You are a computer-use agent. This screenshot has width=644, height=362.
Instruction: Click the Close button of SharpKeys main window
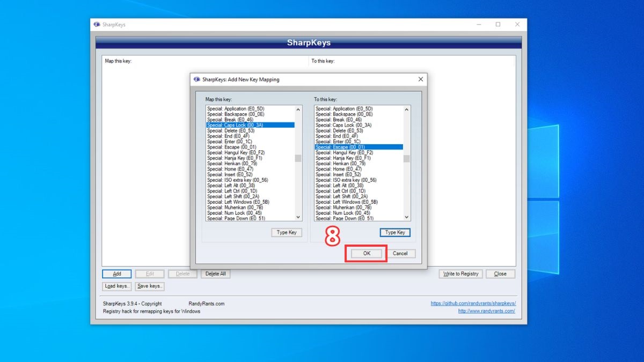point(500,274)
